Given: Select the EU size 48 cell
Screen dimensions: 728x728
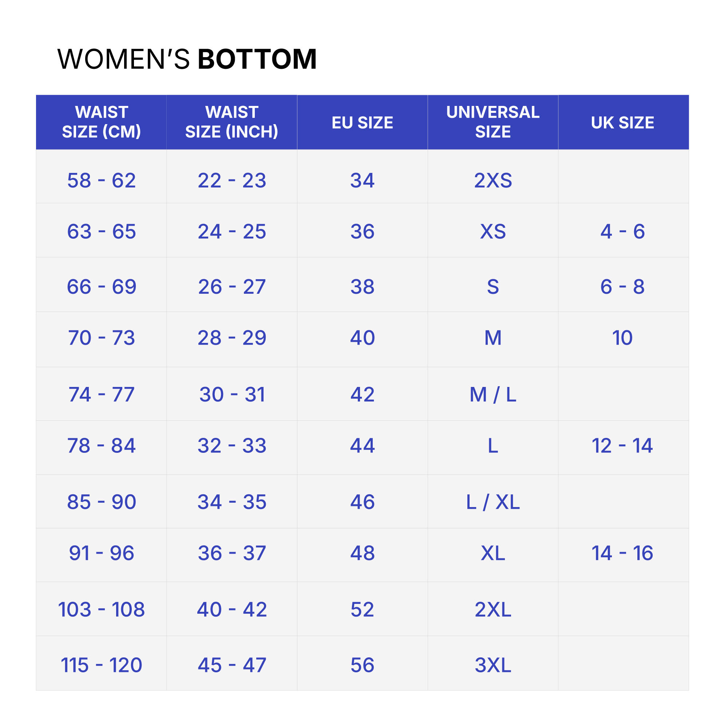Looking at the screenshot, I should pyautogui.click(x=362, y=553).
